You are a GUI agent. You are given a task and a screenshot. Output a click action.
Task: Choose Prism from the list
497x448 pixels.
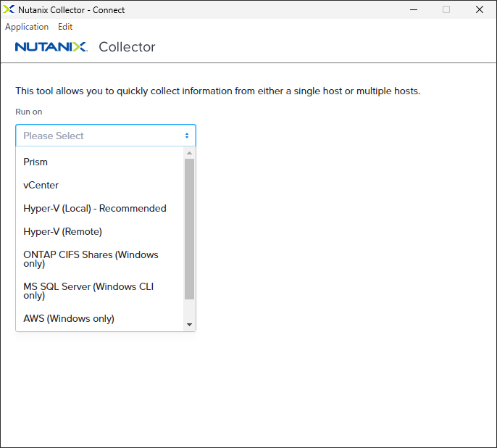click(x=99, y=162)
